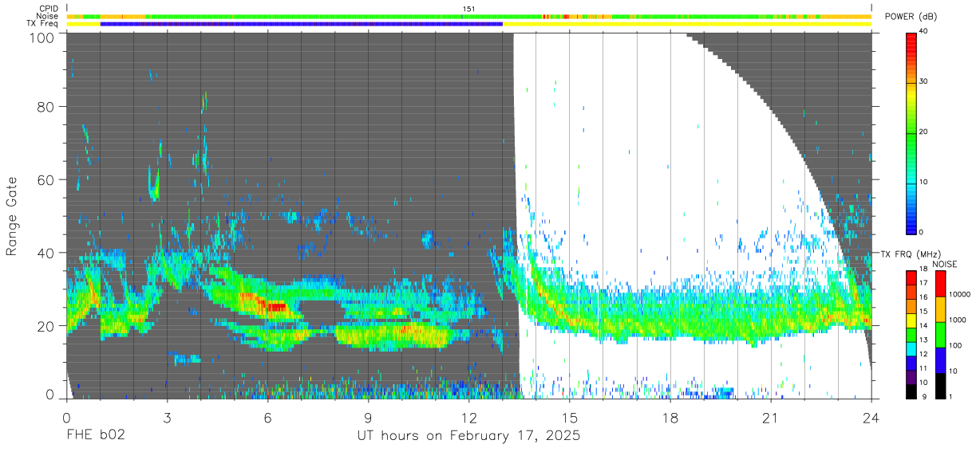This screenshot has width=980, height=452.
Task: Click x-axis tick label 9
Action: pyautogui.click(x=368, y=417)
